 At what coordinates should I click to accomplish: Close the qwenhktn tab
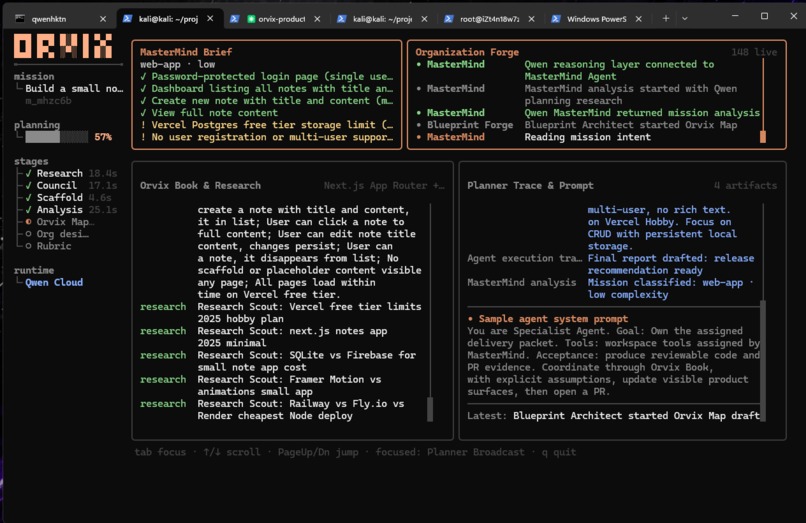tap(103, 19)
